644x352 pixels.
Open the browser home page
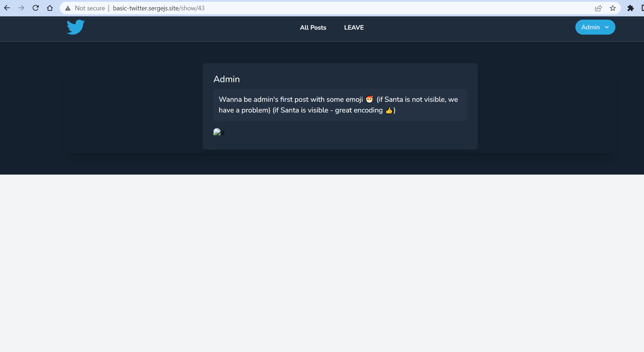tap(50, 8)
